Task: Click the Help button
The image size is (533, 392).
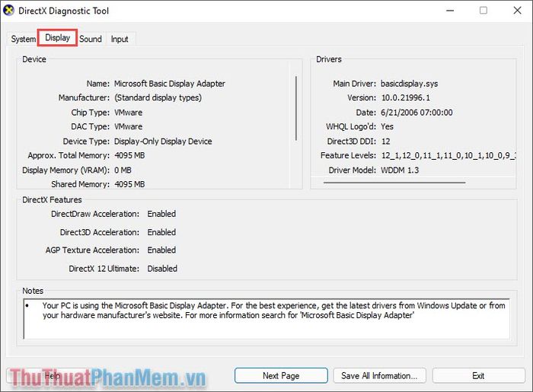Action: [53, 376]
